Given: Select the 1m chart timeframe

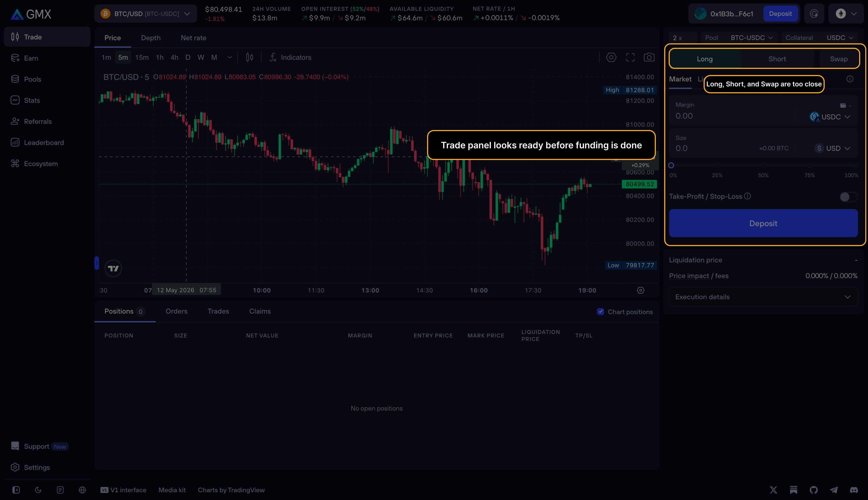Looking at the screenshot, I should (106, 57).
